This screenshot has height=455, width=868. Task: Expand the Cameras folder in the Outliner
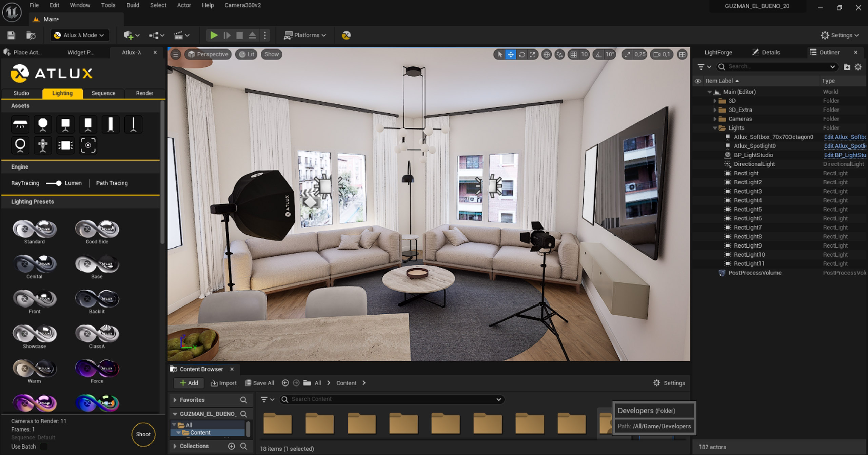715,119
